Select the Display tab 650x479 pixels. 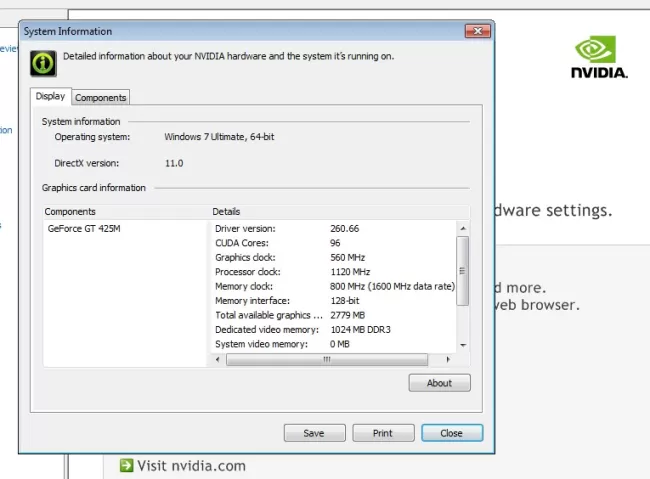[x=50, y=96]
